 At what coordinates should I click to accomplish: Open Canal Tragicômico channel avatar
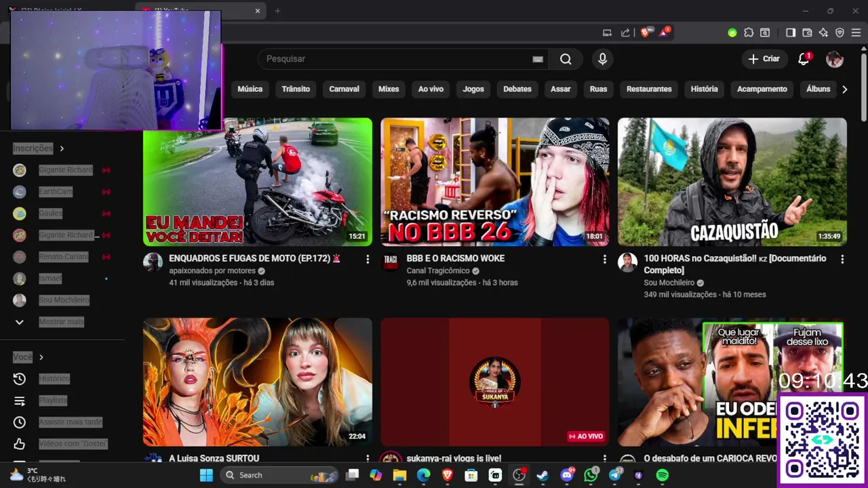(x=391, y=263)
